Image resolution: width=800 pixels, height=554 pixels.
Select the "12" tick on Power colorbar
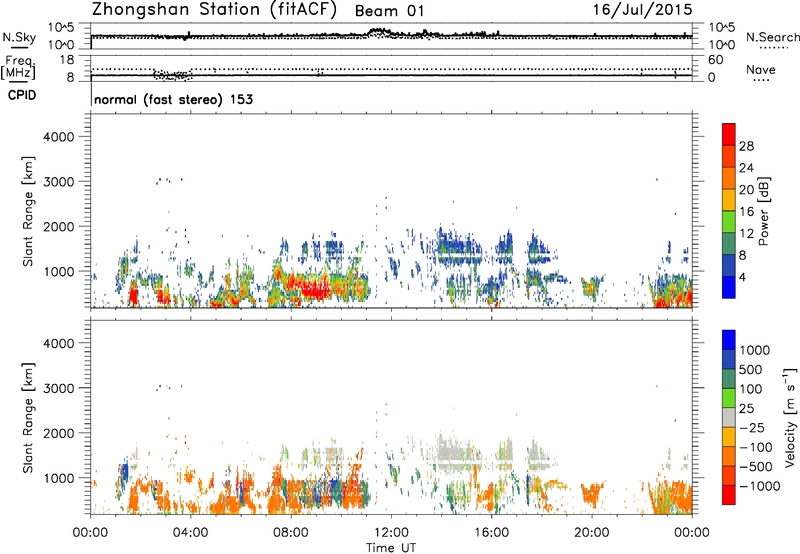(746, 234)
